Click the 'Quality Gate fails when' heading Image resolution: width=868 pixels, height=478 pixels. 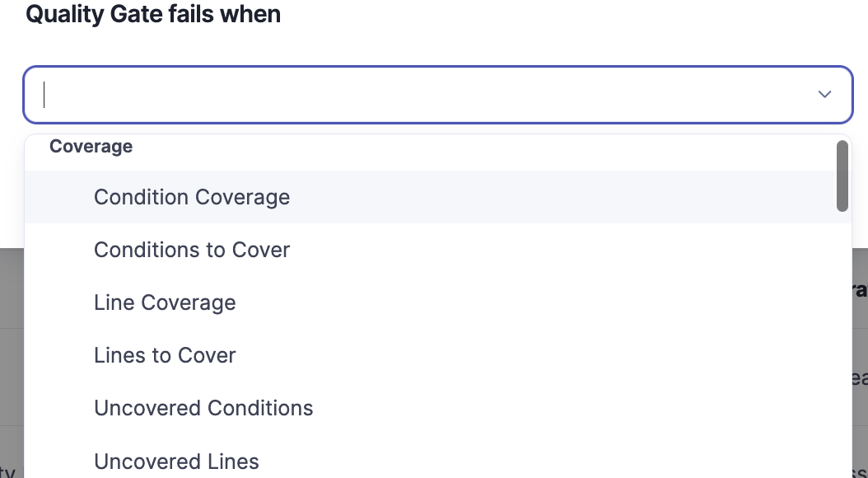coord(153,15)
